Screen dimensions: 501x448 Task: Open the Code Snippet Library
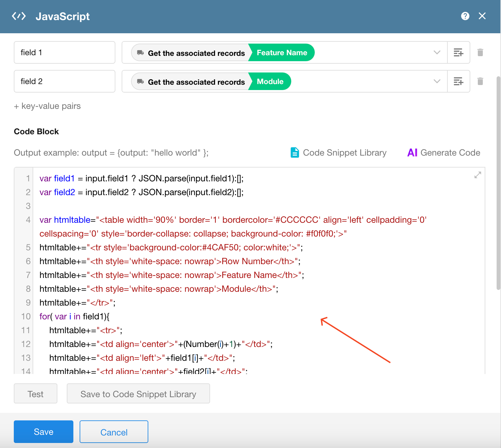(x=339, y=153)
